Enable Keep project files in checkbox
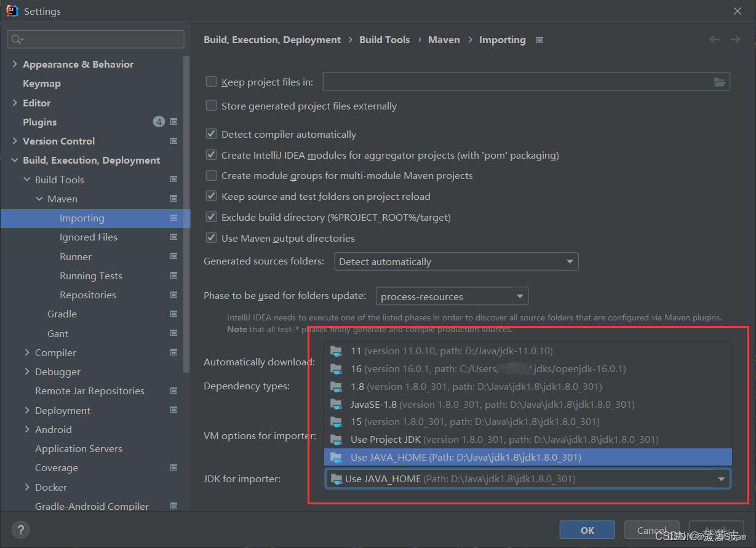 point(211,81)
